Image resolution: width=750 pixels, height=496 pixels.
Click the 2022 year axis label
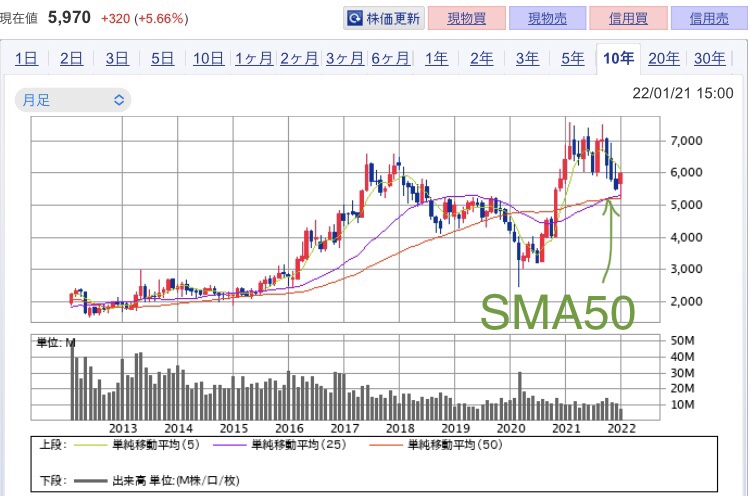621,428
